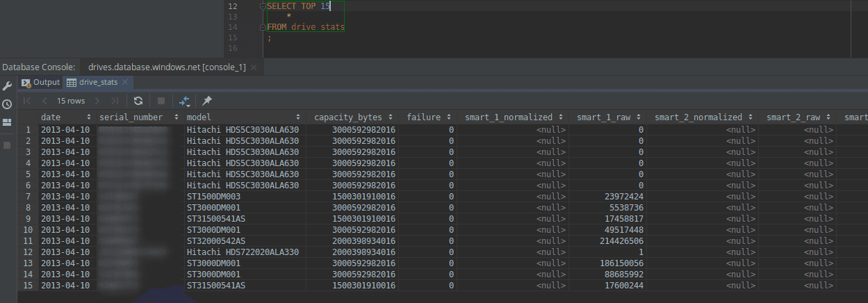
Task: Open query history clock icon in sidebar
Action: [7, 104]
